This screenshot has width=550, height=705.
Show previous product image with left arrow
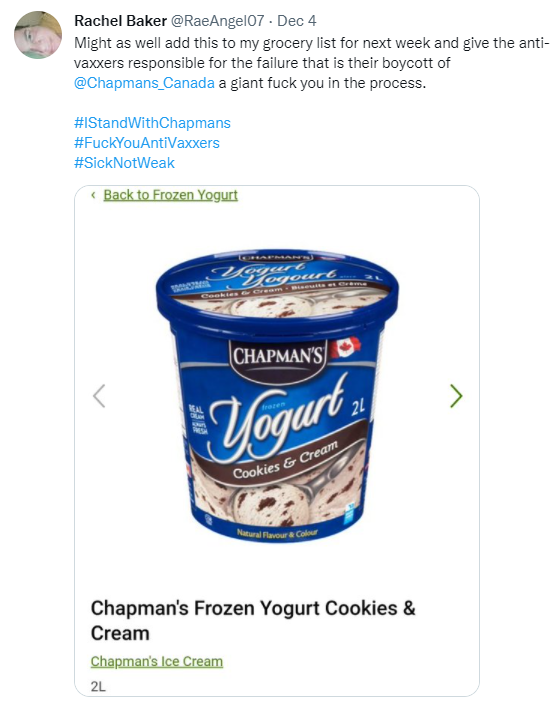[x=99, y=396]
